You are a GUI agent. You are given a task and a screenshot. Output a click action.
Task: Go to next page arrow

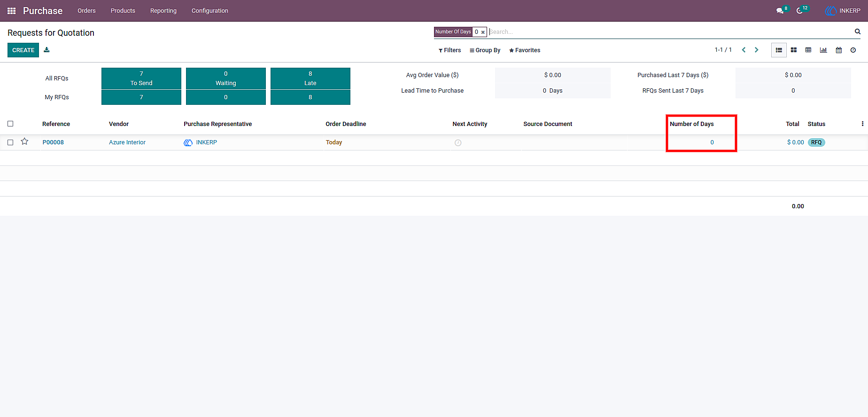pos(757,50)
